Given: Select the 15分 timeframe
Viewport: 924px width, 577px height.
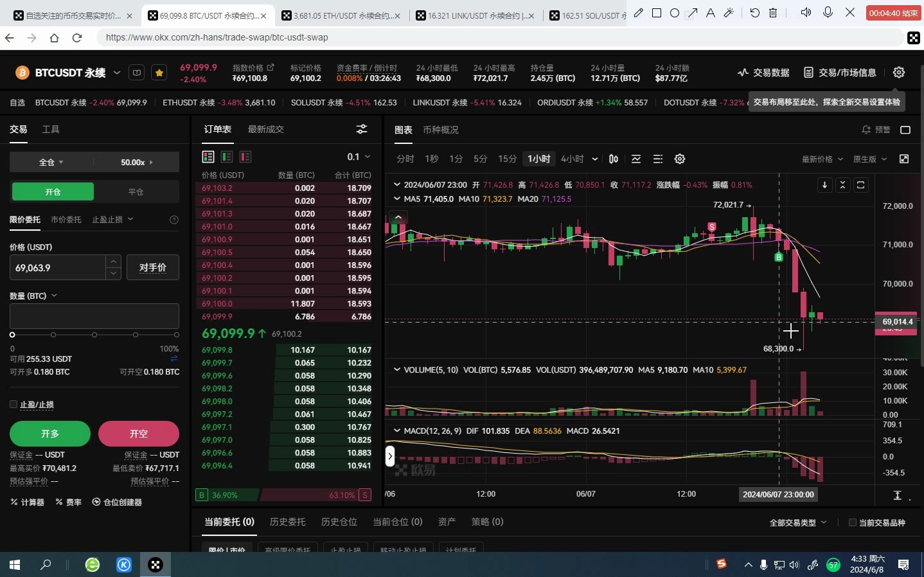Looking at the screenshot, I should 507,159.
